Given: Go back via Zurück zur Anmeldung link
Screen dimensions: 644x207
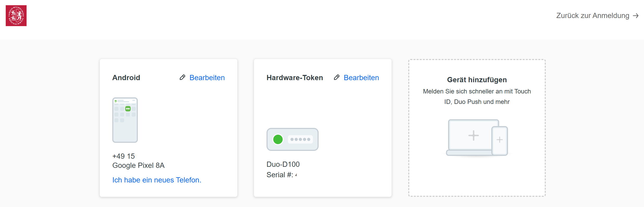Looking at the screenshot, I should pos(593,16).
